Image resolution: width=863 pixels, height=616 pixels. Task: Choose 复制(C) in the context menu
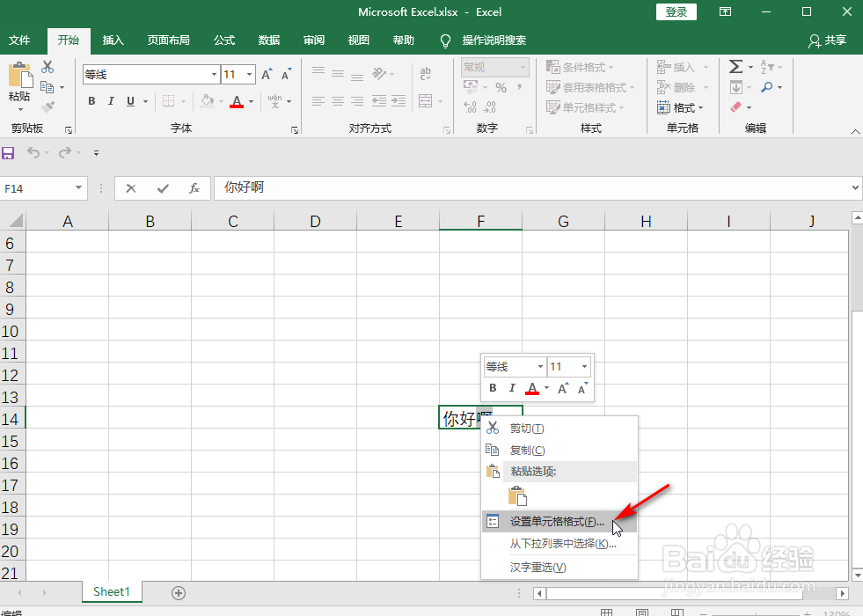click(x=559, y=450)
